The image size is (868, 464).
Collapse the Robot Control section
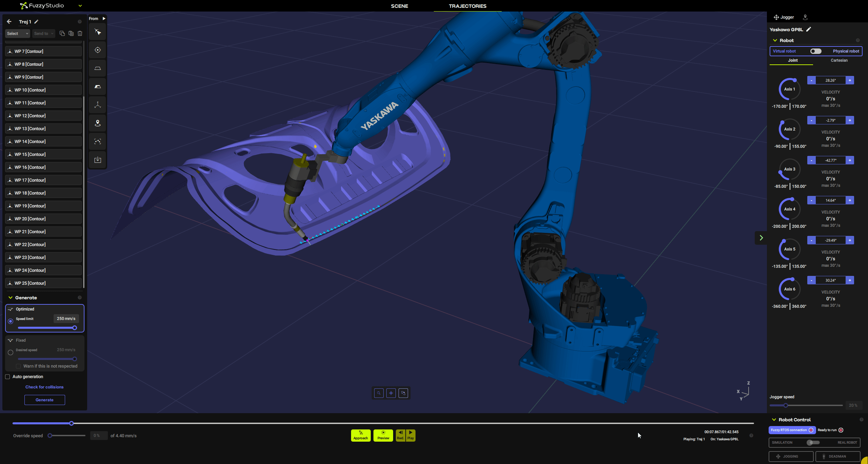[x=774, y=420]
